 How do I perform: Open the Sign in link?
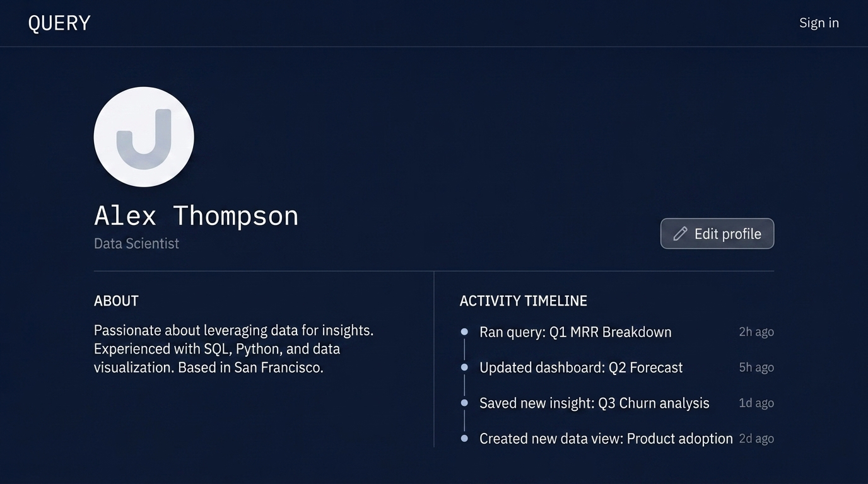click(819, 23)
